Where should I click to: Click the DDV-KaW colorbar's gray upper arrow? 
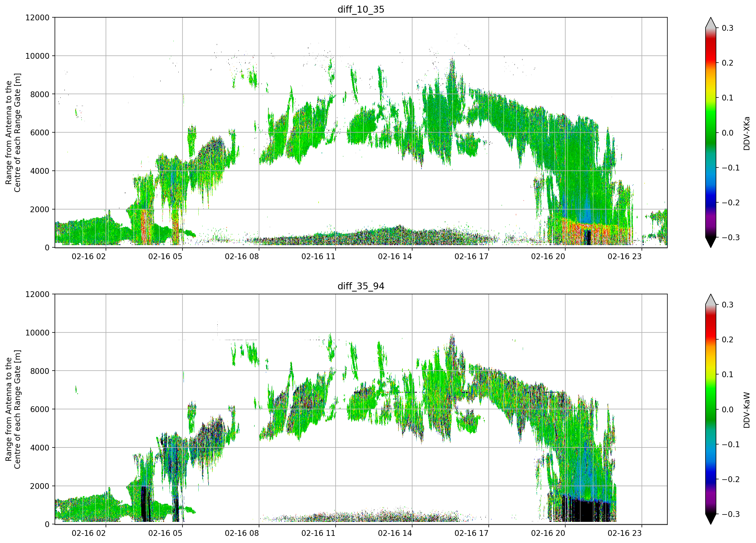[711, 300]
